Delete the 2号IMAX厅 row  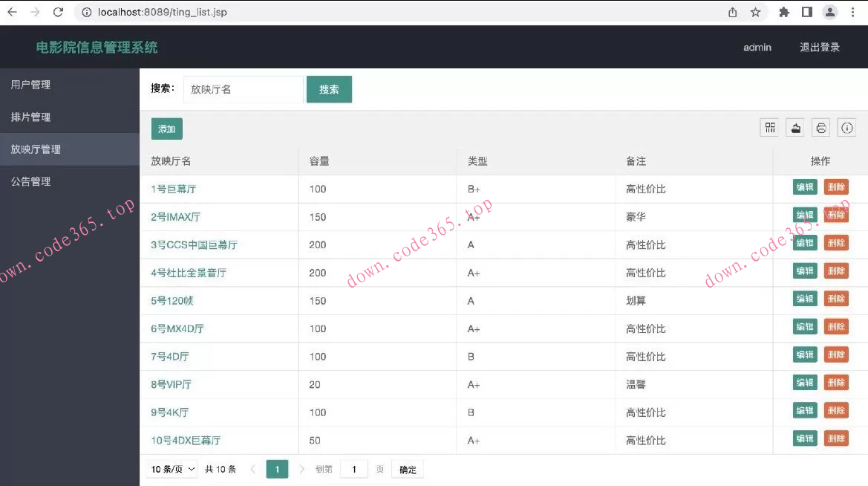point(836,215)
